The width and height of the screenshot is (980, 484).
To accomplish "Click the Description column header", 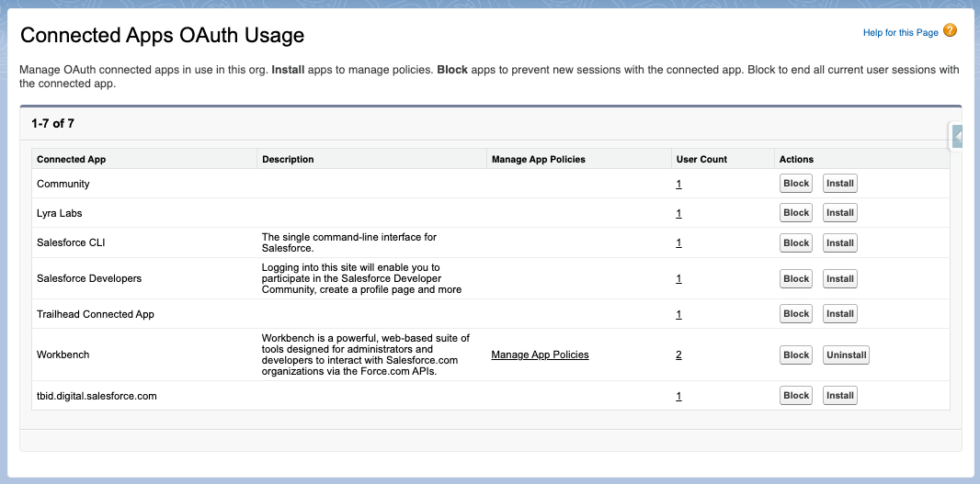I will [372, 159].
